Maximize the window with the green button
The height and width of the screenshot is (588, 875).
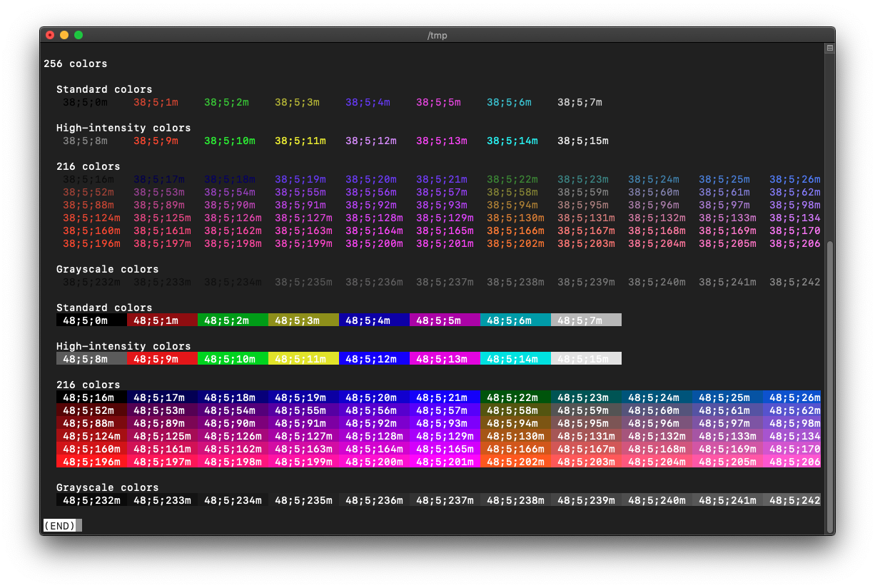pyautogui.click(x=79, y=35)
